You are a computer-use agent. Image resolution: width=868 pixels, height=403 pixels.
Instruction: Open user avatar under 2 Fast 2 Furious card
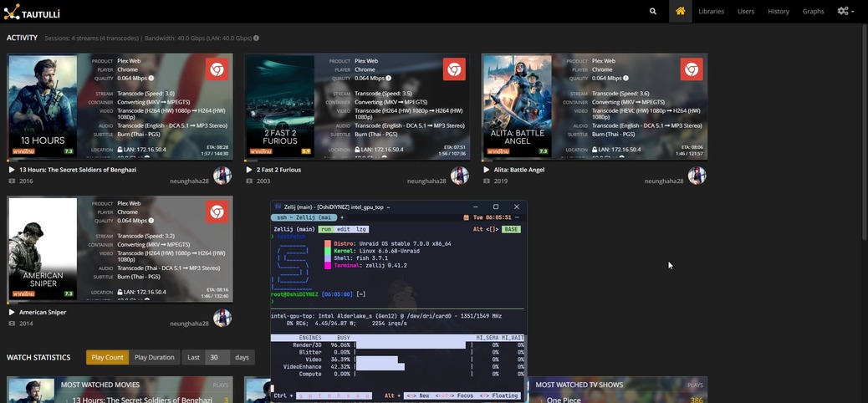[x=459, y=176]
